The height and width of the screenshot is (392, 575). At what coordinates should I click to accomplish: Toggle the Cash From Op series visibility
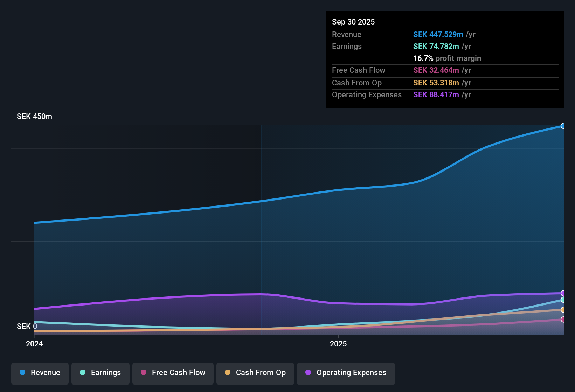pyautogui.click(x=255, y=373)
